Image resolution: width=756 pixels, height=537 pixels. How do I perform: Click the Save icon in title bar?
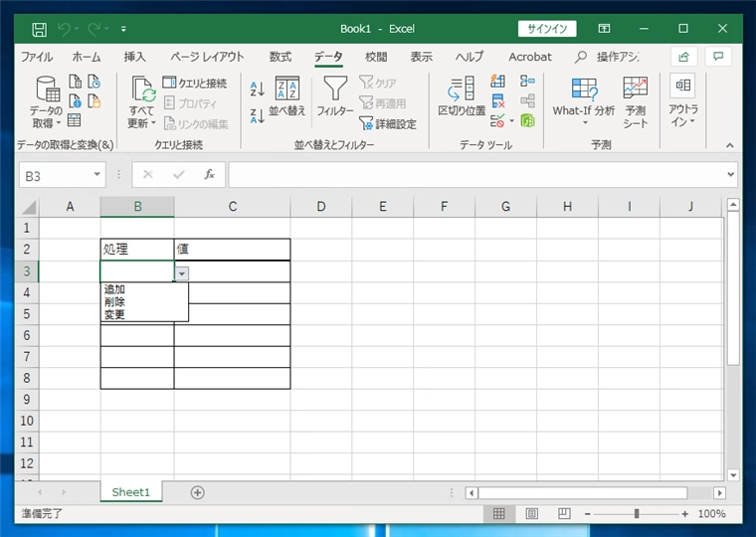(x=39, y=30)
